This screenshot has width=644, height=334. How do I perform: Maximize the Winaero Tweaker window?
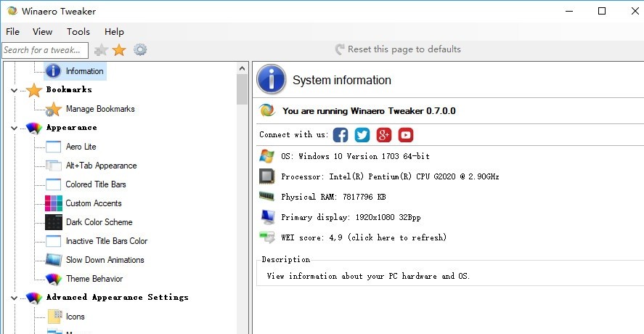602,11
